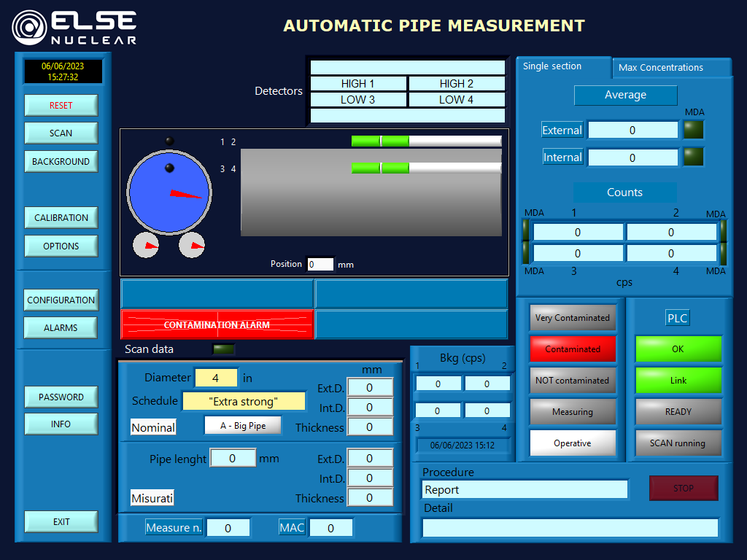
Task: Click the red Contaminated status indicator
Action: coord(573,349)
